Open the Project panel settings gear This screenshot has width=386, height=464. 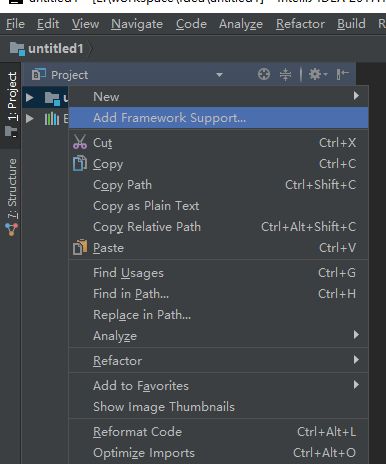tap(318, 74)
